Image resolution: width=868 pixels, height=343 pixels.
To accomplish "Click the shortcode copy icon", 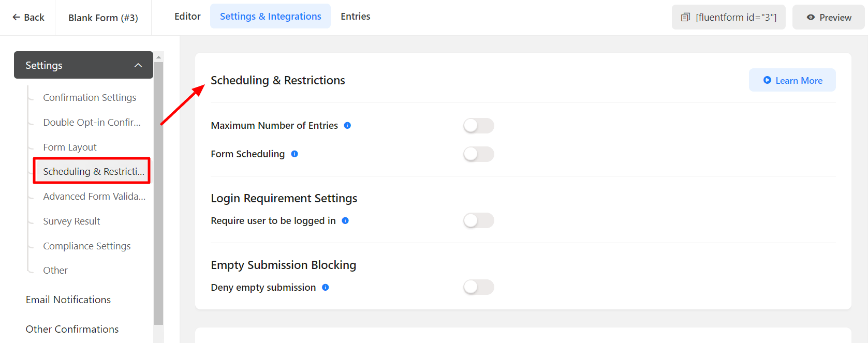I will pyautogui.click(x=685, y=18).
